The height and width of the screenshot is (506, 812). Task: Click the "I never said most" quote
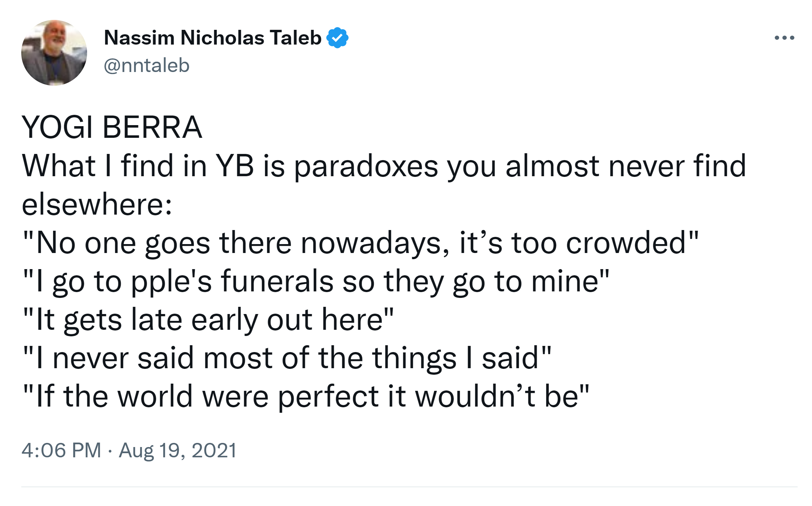click(x=287, y=358)
